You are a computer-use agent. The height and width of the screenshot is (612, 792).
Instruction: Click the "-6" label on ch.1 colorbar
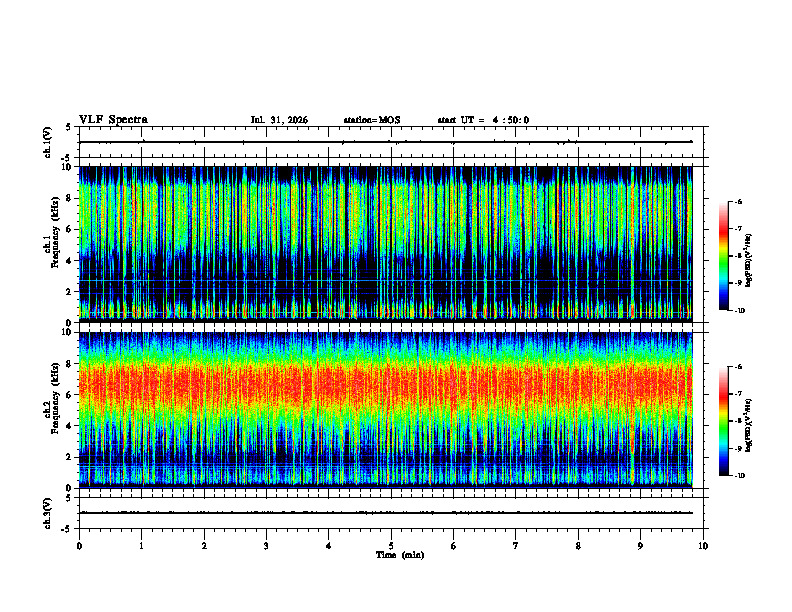738,201
